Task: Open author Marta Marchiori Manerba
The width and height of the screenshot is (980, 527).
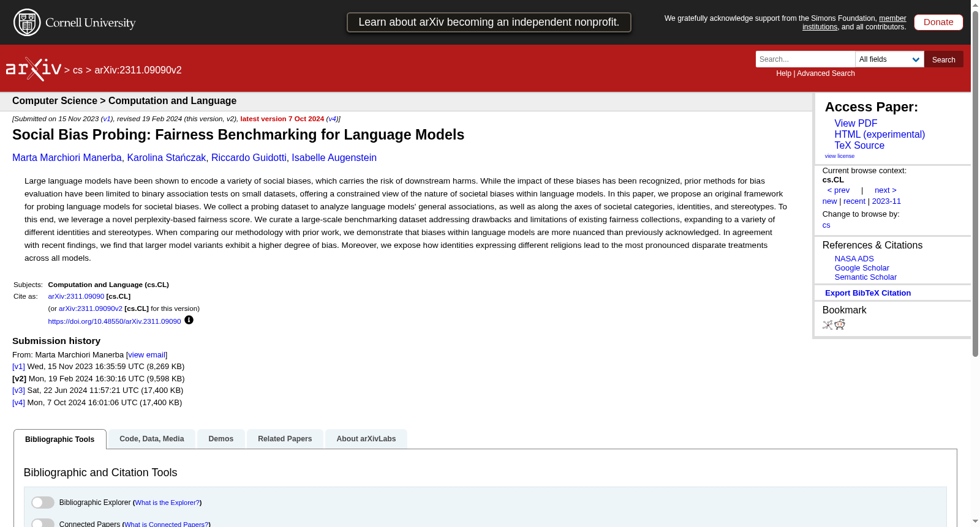Action: click(67, 158)
